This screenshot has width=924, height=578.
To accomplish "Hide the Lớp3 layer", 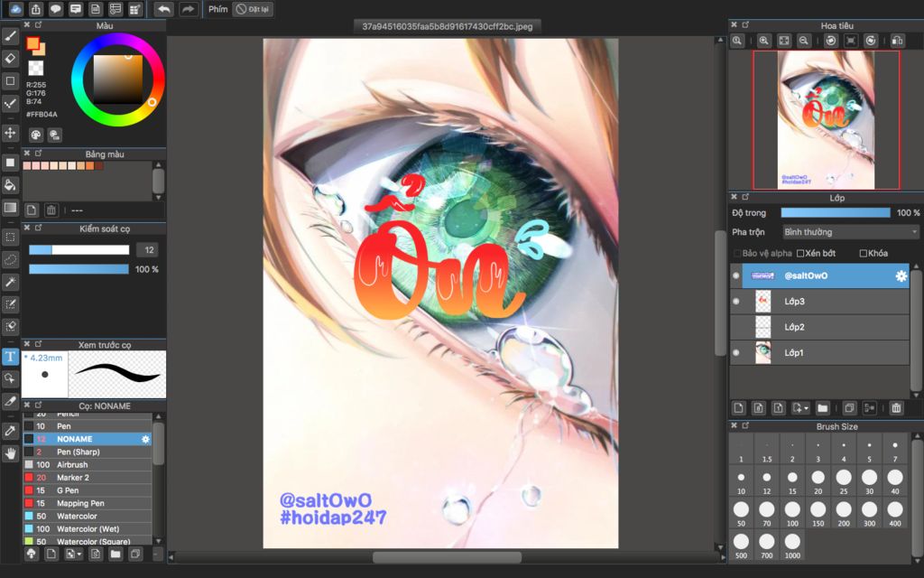I will (x=735, y=302).
